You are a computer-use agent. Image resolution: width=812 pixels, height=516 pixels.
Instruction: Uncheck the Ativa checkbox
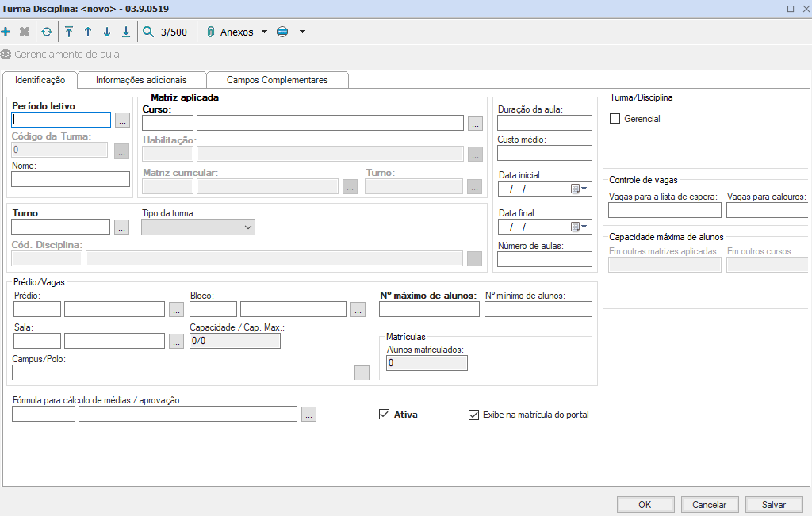pyautogui.click(x=385, y=415)
